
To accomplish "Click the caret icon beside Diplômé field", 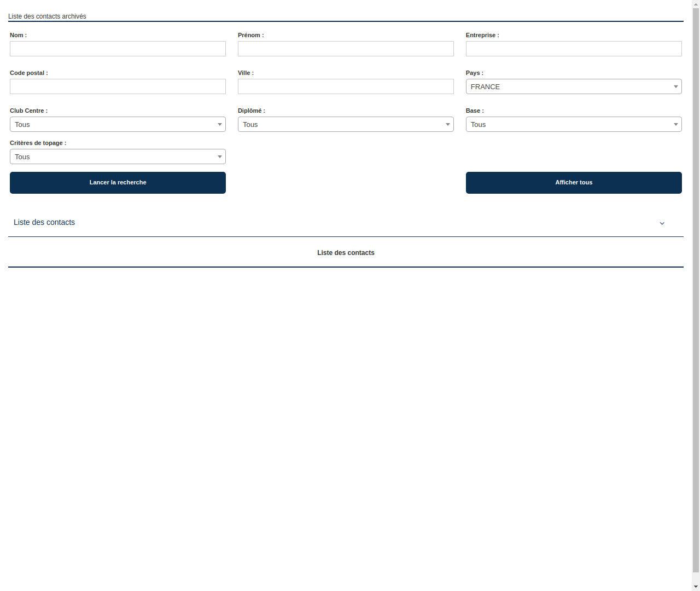I will 447,124.
